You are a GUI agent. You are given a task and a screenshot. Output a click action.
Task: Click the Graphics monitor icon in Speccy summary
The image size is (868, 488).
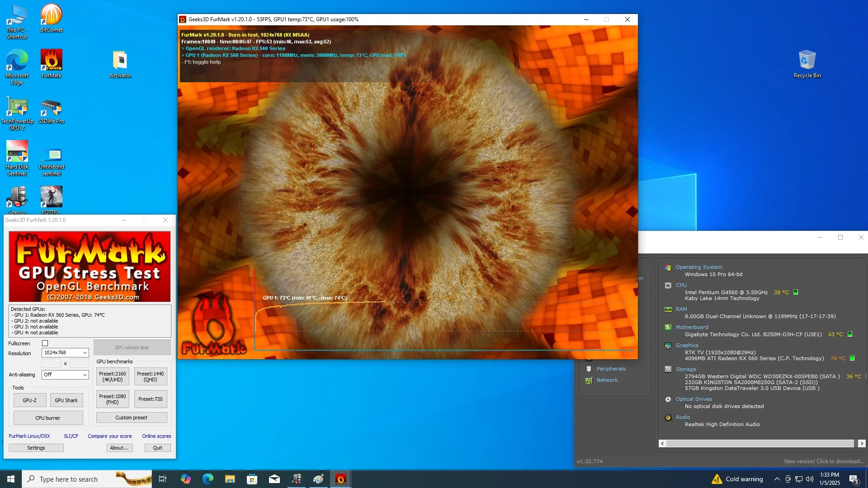click(668, 346)
